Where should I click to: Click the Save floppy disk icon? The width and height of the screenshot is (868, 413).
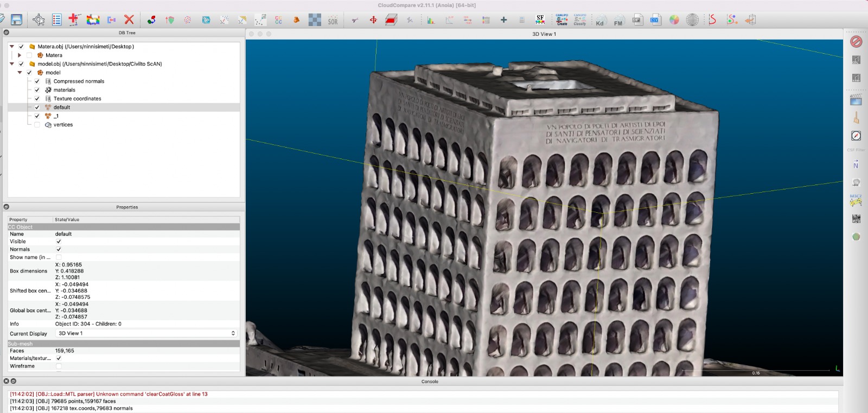[x=17, y=20]
